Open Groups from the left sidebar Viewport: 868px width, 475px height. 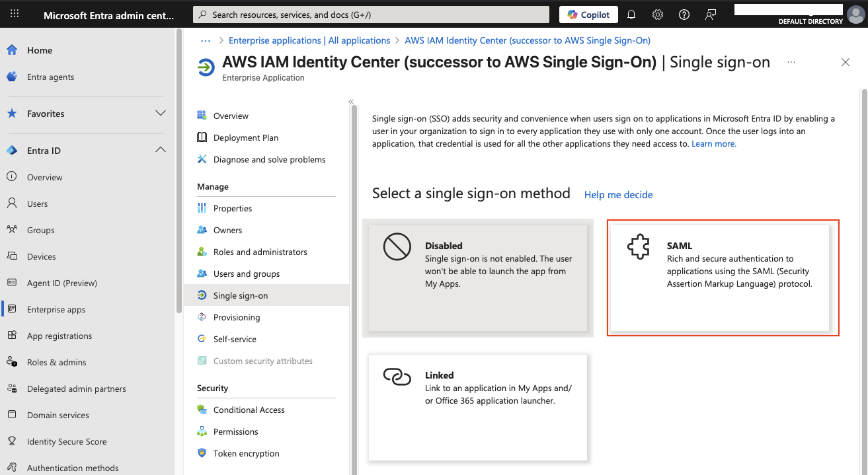40,230
